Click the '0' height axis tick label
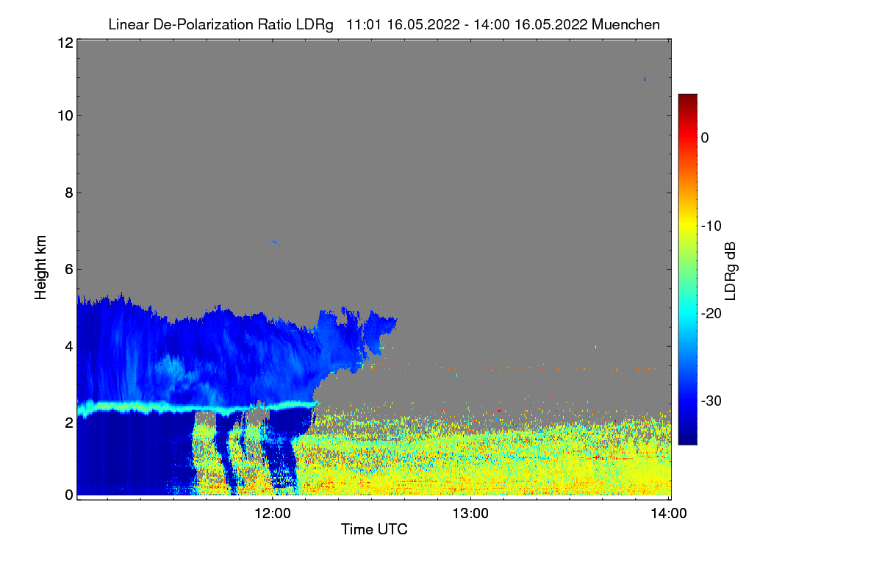 [x=68, y=495]
